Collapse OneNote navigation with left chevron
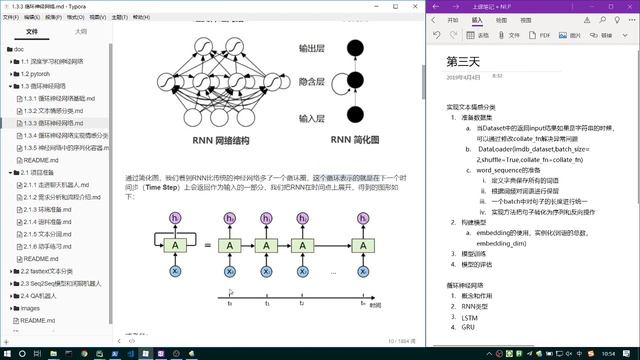 433,20
